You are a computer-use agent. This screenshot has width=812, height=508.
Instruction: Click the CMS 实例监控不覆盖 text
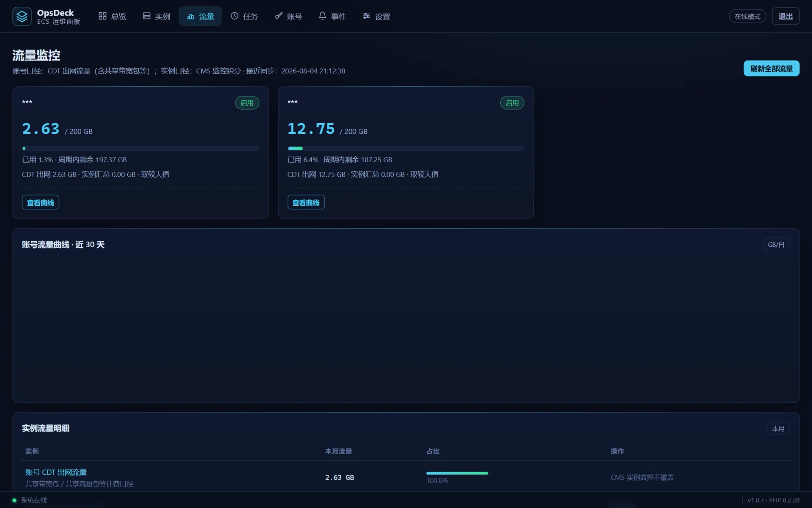coord(642,478)
